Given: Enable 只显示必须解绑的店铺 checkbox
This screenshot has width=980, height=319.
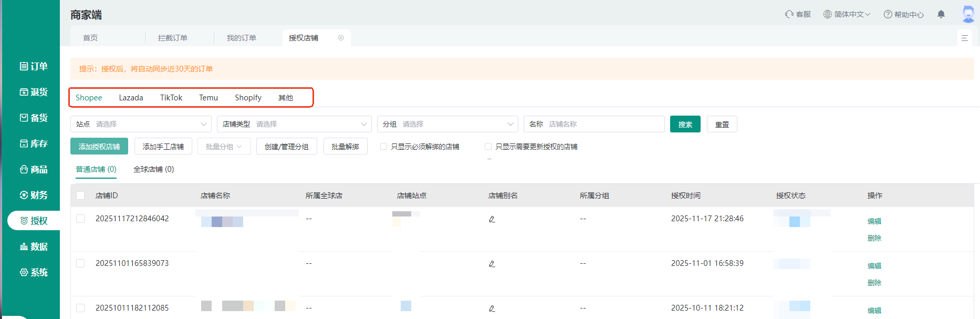Looking at the screenshot, I should tap(384, 147).
